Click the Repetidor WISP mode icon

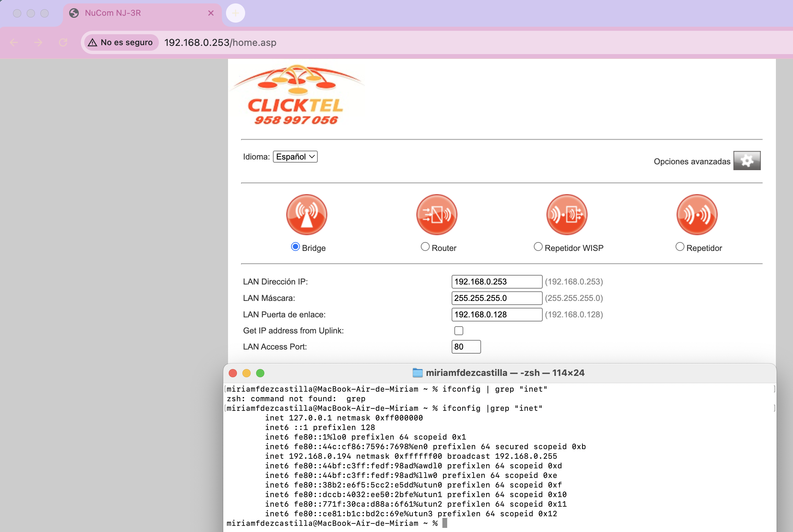pyautogui.click(x=566, y=215)
